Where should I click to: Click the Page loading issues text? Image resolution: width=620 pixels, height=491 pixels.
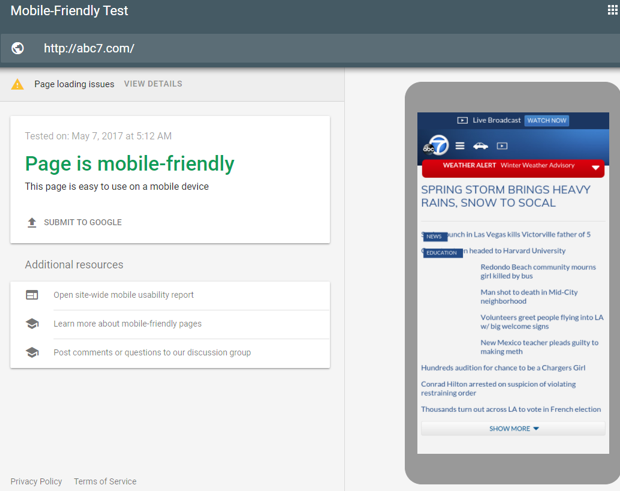click(74, 84)
